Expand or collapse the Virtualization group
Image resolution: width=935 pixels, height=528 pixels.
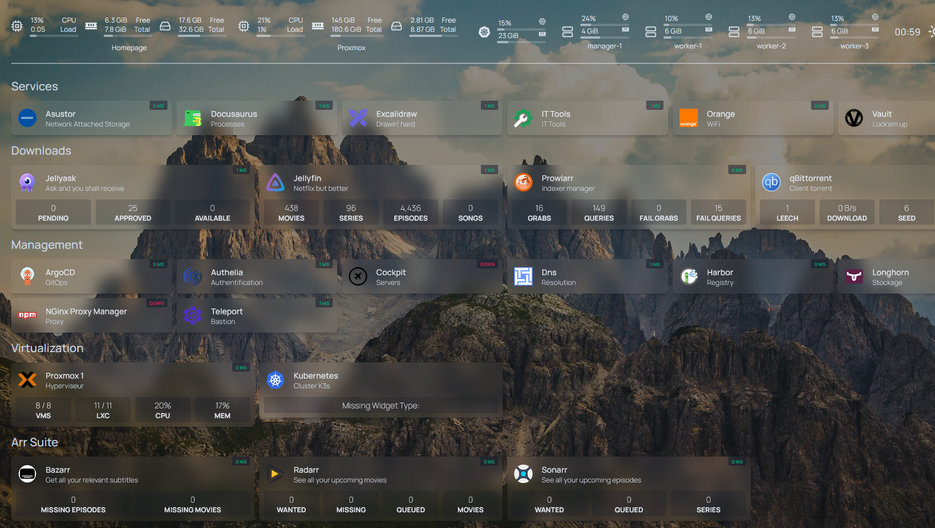click(47, 348)
